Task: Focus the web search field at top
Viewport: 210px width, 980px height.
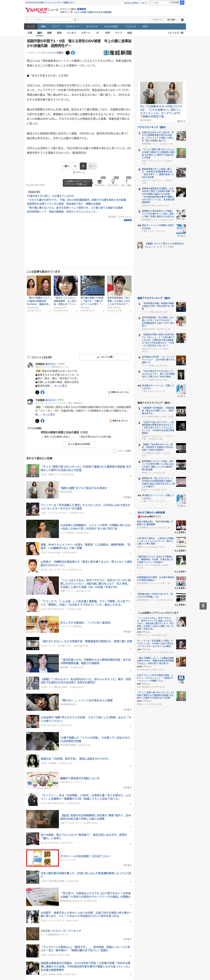Action: [158, 3]
